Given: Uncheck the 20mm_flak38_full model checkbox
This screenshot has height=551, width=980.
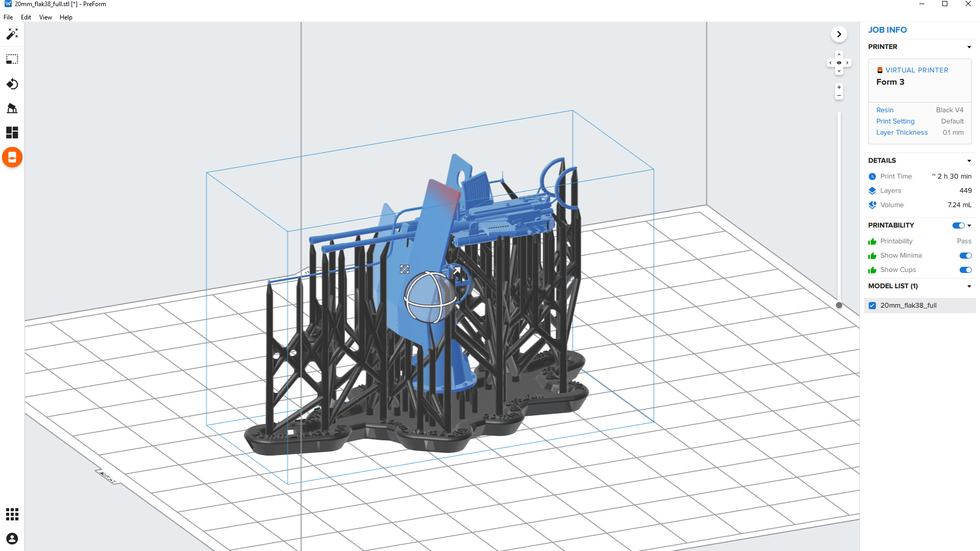Looking at the screenshot, I should point(872,306).
